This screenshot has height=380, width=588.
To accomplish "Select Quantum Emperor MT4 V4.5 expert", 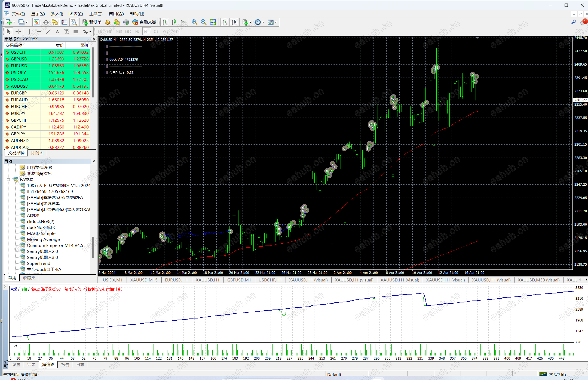I will pos(55,245).
